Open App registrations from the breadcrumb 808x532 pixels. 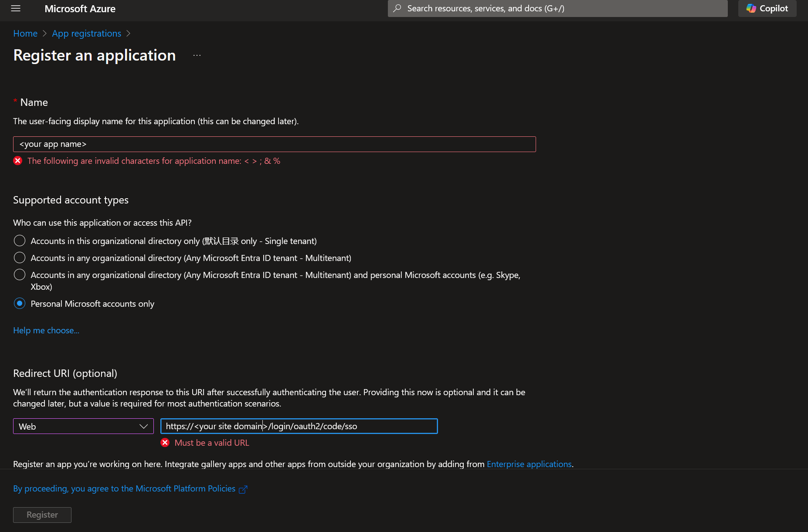point(86,33)
